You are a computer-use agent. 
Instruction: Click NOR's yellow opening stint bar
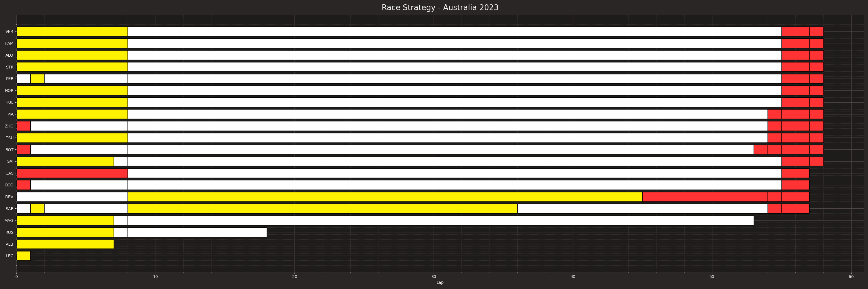point(72,90)
